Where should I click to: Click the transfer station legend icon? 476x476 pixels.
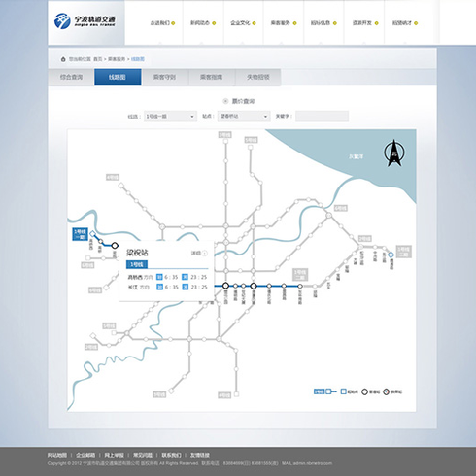point(386,391)
